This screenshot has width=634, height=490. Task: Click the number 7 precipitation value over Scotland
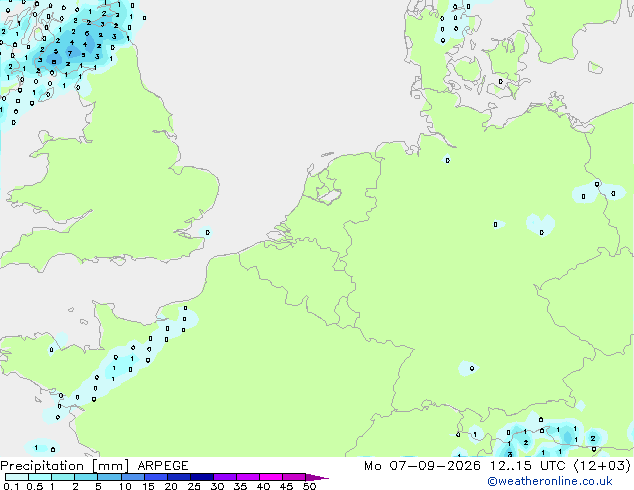pyautogui.click(x=70, y=53)
